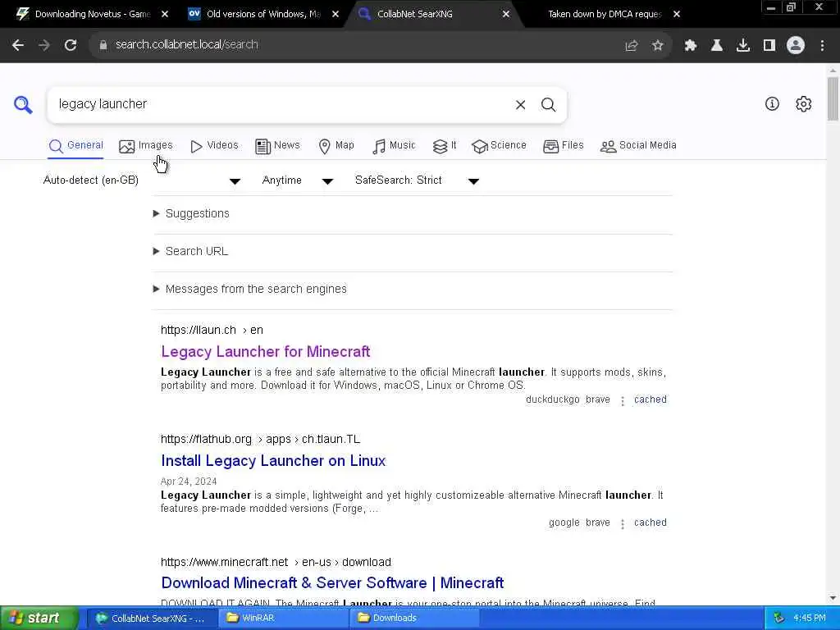
Task: Open cached copy of flathub result
Action: pyautogui.click(x=651, y=523)
